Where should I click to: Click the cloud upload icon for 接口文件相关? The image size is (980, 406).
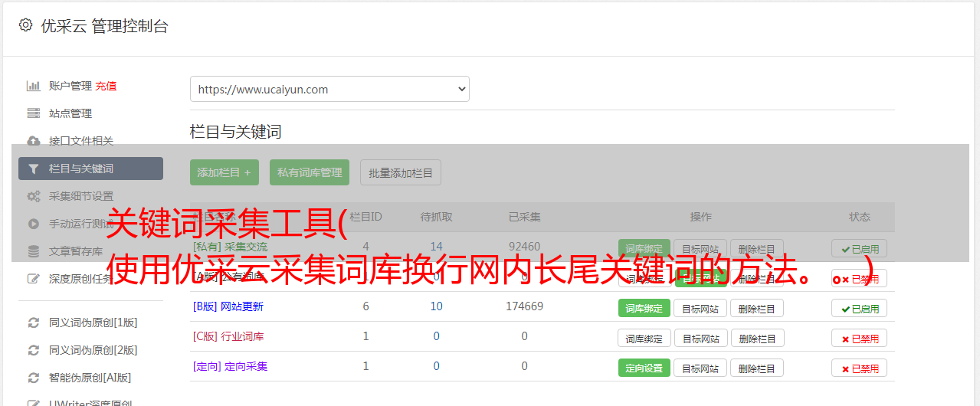pyautogui.click(x=34, y=141)
